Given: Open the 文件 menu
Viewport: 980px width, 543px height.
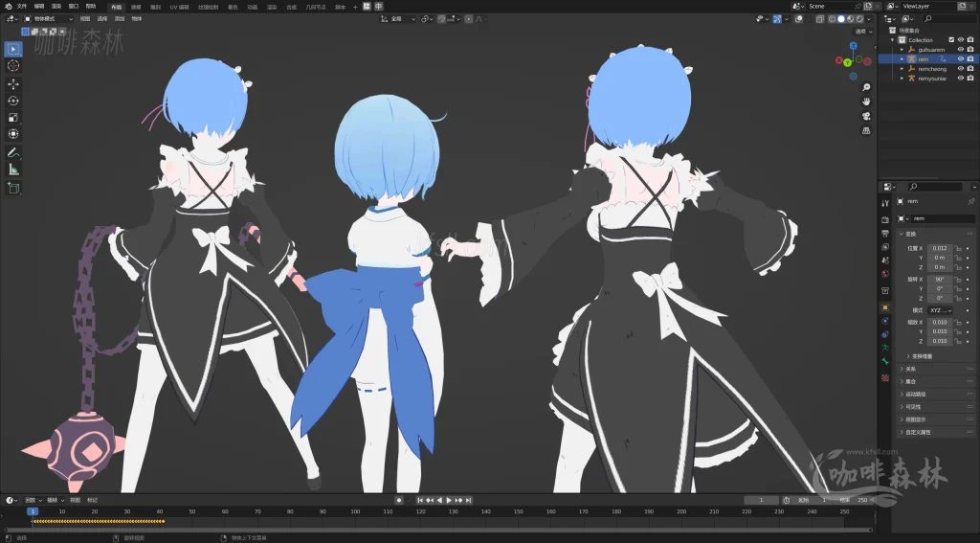Looking at the screenshot, I should click(22, 7).
